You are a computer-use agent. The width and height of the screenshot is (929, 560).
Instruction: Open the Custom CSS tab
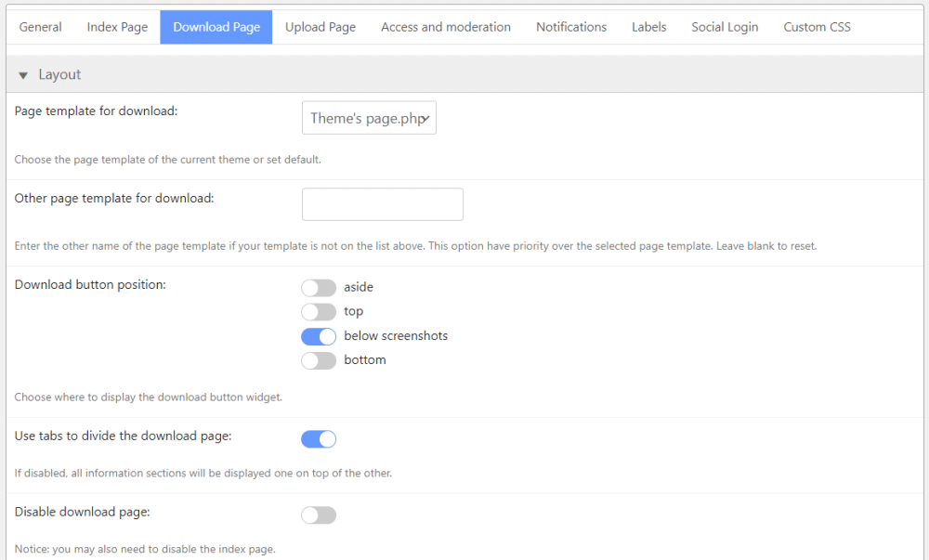(x=817, y=27)
